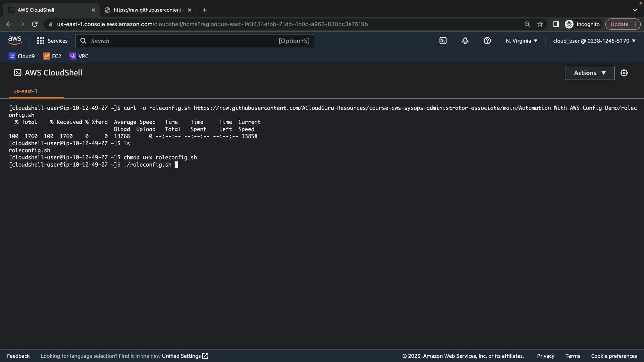Screen dimensions: 644x362
Task: Click browser zoom magnifier icon
Action: (527, 24)
